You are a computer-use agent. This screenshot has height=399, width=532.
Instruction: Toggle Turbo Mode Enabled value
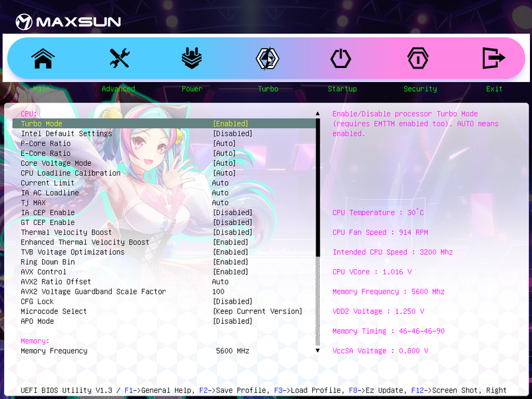click(x=231, y=123)
